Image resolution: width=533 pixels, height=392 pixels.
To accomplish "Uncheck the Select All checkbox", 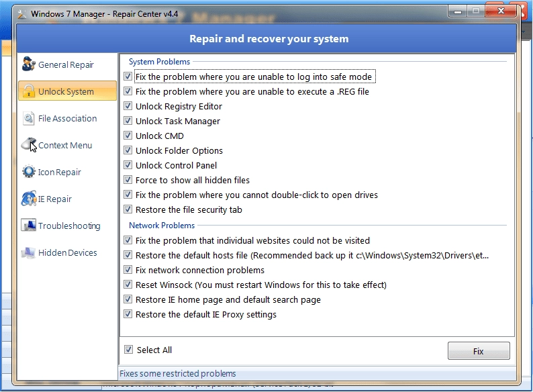I will [128, 350].
